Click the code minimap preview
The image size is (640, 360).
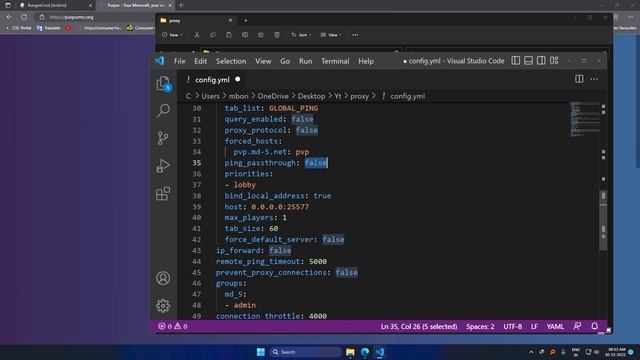[584, 119]
